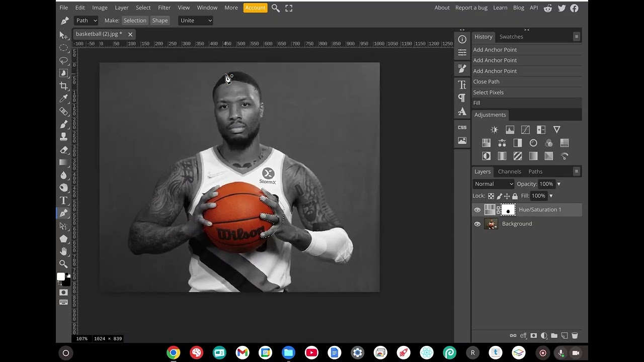Close the basketball (2).jpg tab
The width and height of the screenshot is (644, 362).
point(130,34)
